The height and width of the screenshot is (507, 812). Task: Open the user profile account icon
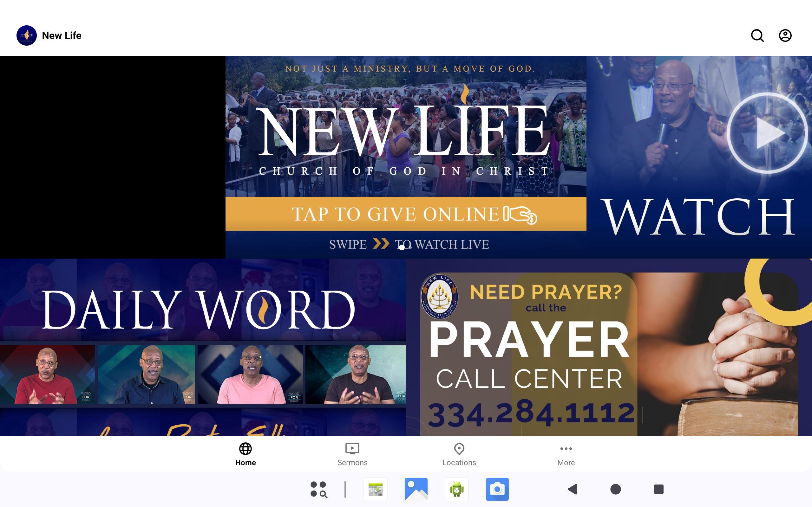tap(785, 35)
